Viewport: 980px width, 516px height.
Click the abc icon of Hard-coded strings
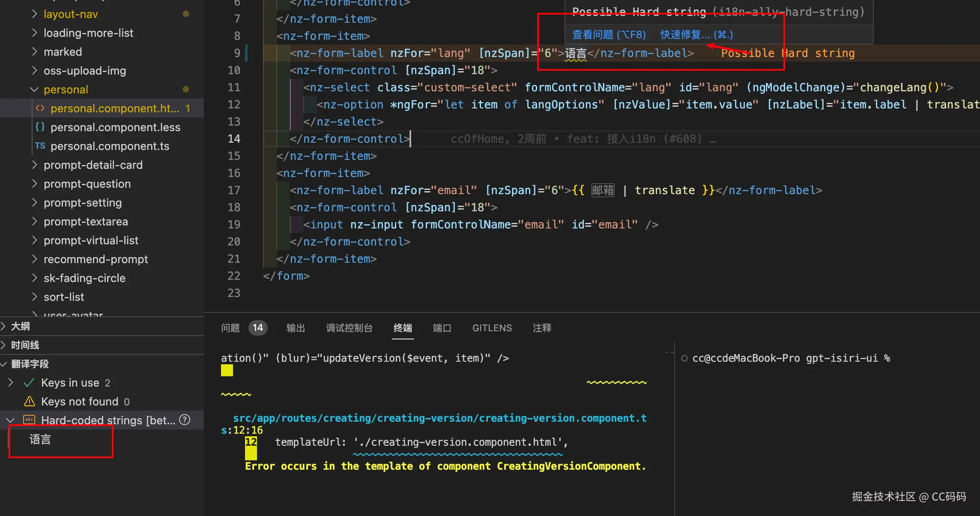pyautogui.click(x=29, y=420)
